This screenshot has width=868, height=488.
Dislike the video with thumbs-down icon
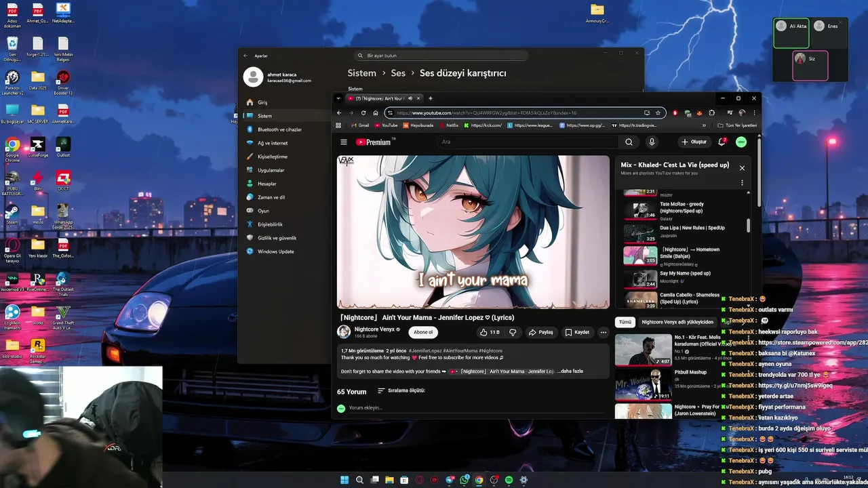(x=513, y=332)
